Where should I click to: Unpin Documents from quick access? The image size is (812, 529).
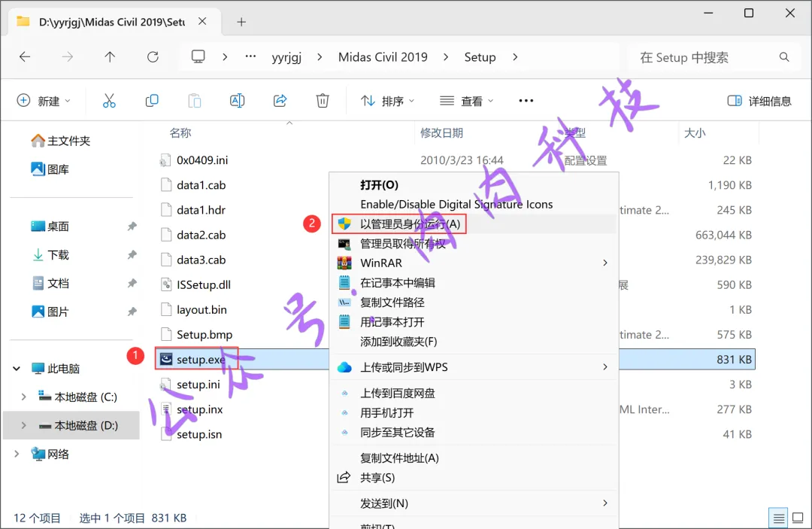(x=132, y=284)
